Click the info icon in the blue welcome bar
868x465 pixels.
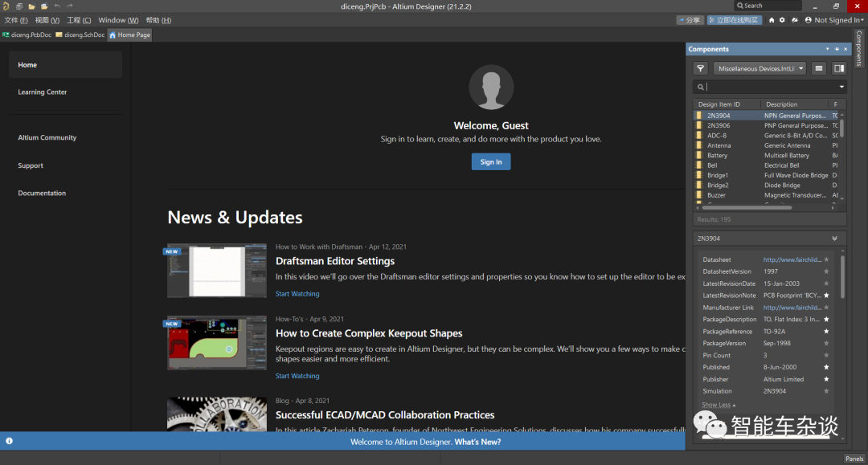(9, 441)
